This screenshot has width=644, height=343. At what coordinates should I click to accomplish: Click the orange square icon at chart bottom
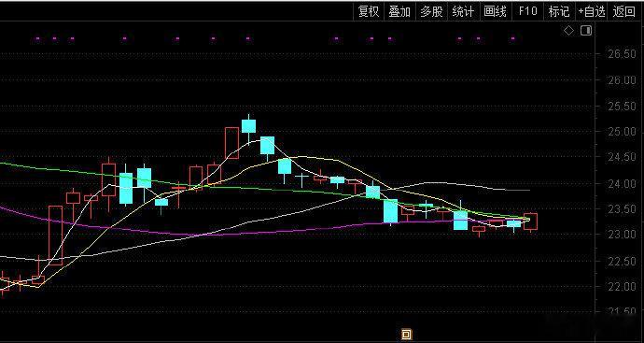click(406, 334)
